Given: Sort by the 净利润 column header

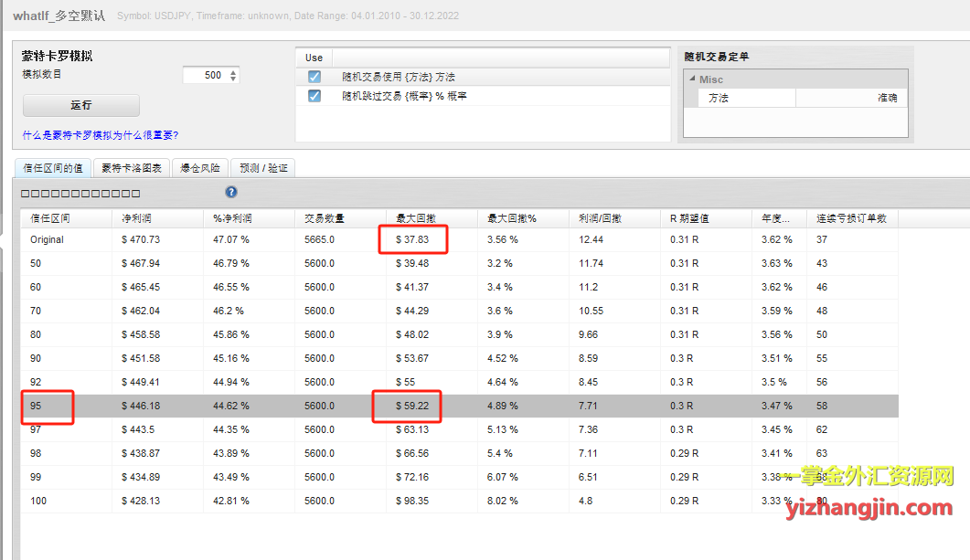Looking at the screenshot, I should [158, 218].
